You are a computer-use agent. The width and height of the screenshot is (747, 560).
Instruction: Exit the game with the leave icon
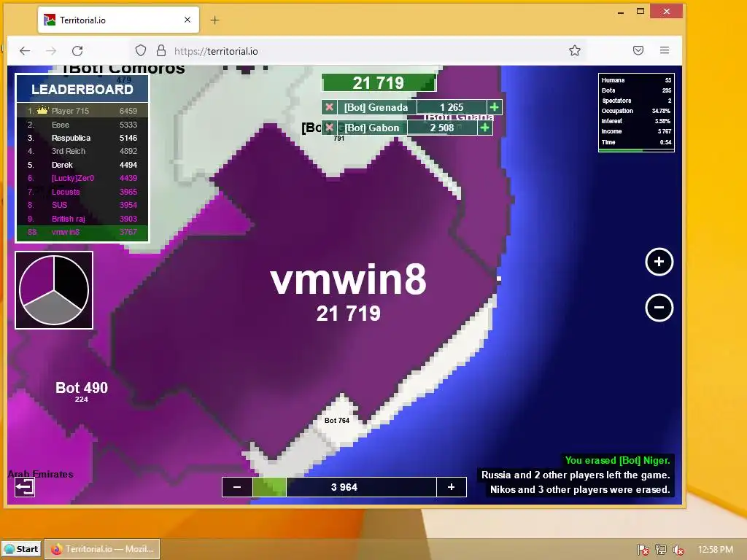coord(25,486)
